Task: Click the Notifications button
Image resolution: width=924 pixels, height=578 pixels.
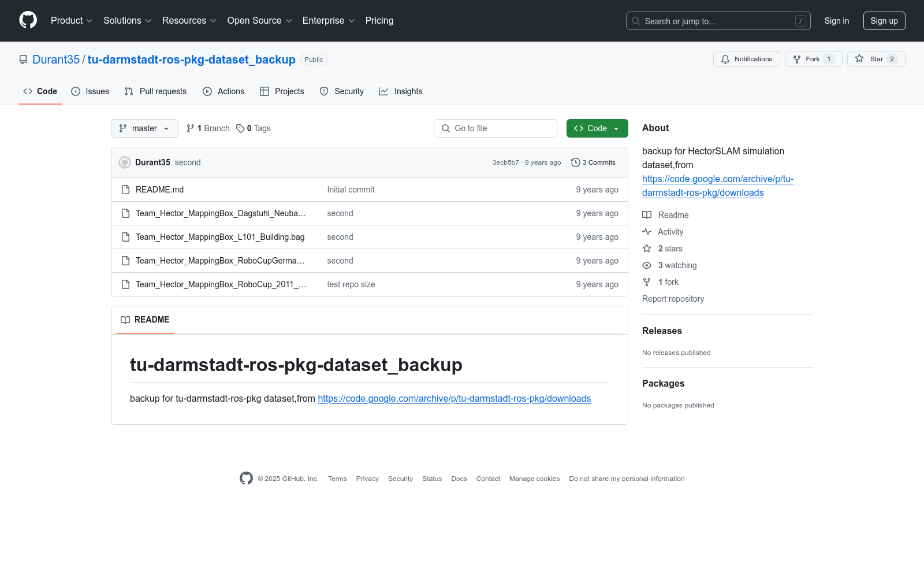Action: click(747, 59)
